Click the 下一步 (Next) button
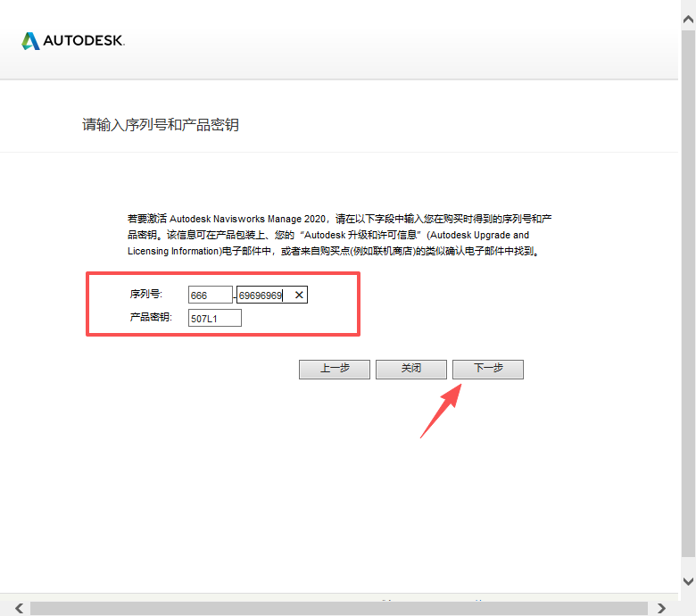Screen dimensions: 696x616 click(x=488, y=369)
